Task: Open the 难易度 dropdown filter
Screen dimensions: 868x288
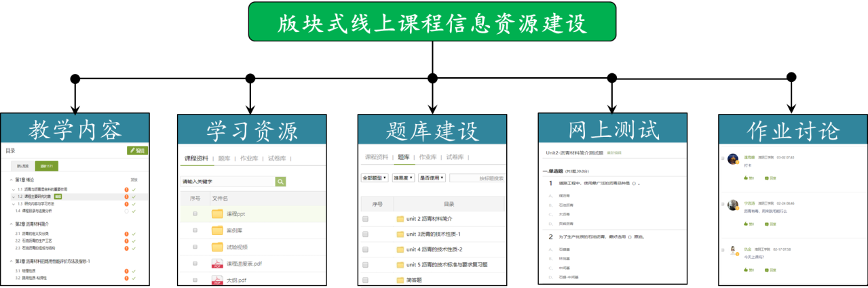Action: [x=403, y=178]
